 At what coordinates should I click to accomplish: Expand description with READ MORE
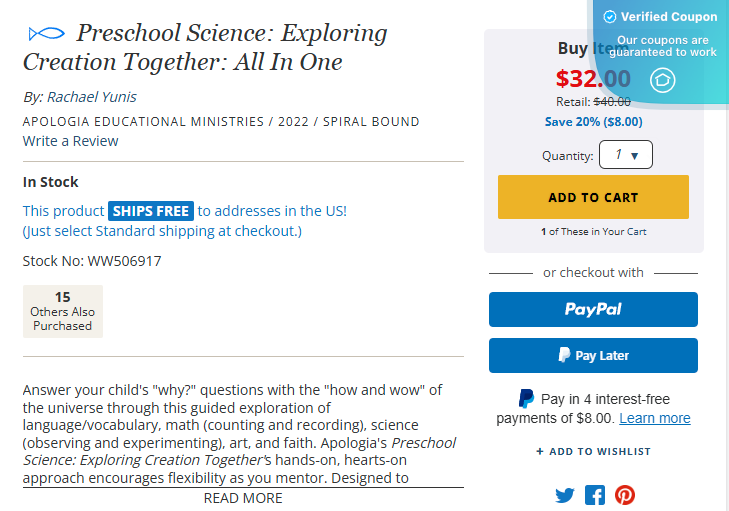(243, 498)
